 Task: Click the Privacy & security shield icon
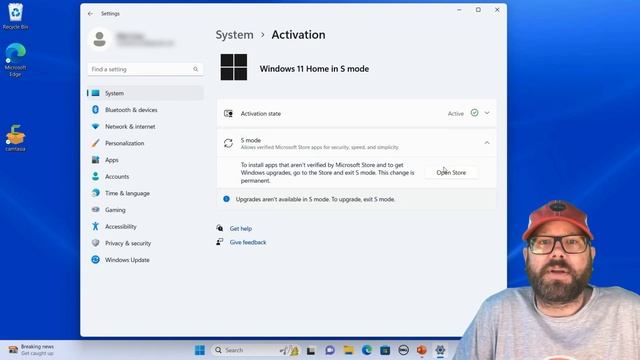(x=96, y=243)
